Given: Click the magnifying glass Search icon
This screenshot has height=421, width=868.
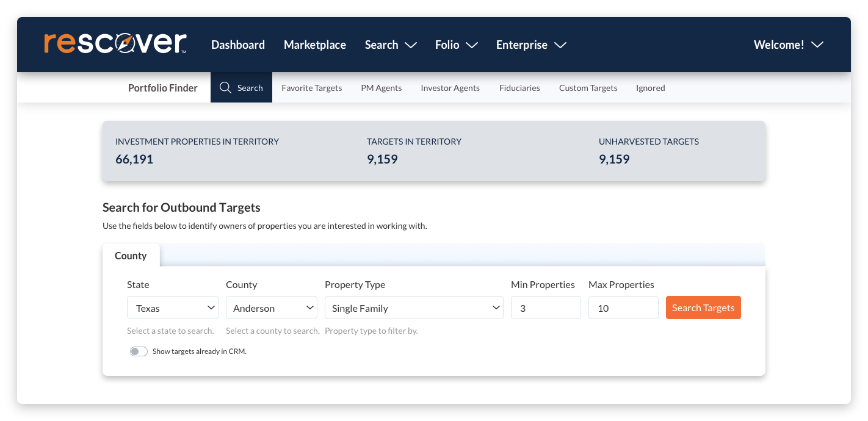Looking at the screenshot, I should (225, 88).
